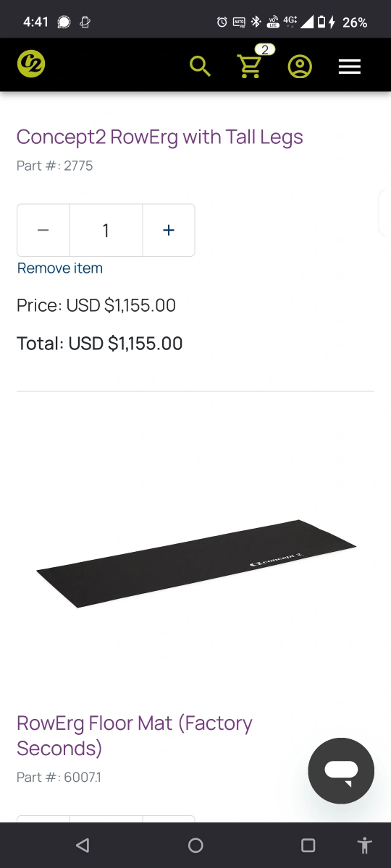Screen dimensions: 391x868
Task: Open RowErg Floor Mat (Factory Seconds) link
Action: (135, 735)
